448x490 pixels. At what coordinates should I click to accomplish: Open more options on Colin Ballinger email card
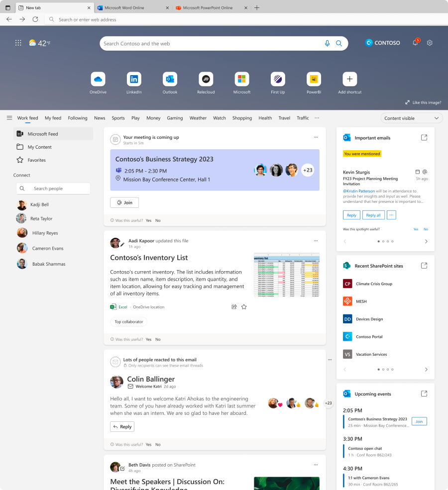[x=330, y=360]
